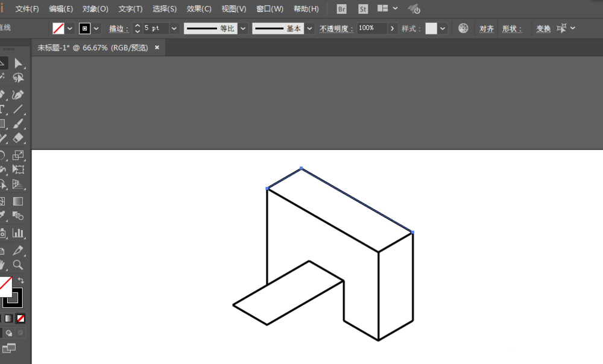Select the Paintbrush tool
603x364 pixels.
pyautogui.click(x=17, y=124)
